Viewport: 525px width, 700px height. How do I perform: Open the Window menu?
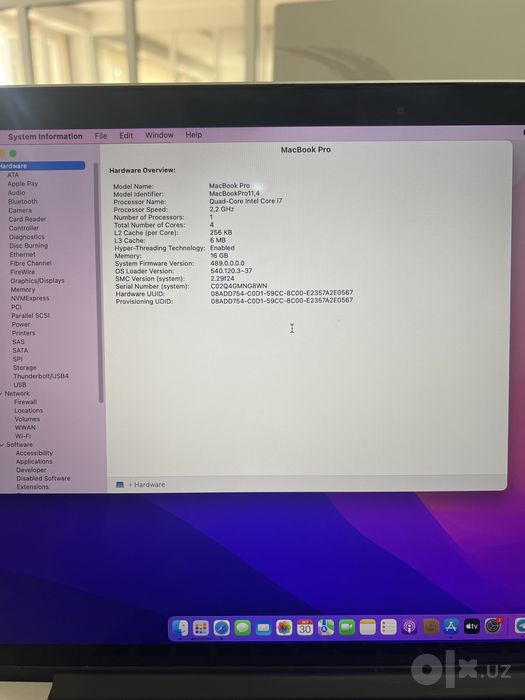click(x=159, y=135)
